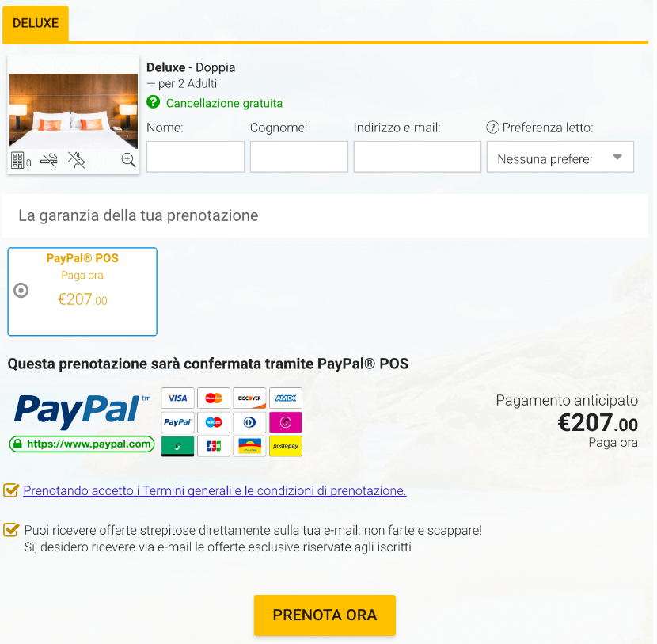Screen dimensions: 657x644
Task: Toggle the email offers subscription checkbox
Action: 11,530
